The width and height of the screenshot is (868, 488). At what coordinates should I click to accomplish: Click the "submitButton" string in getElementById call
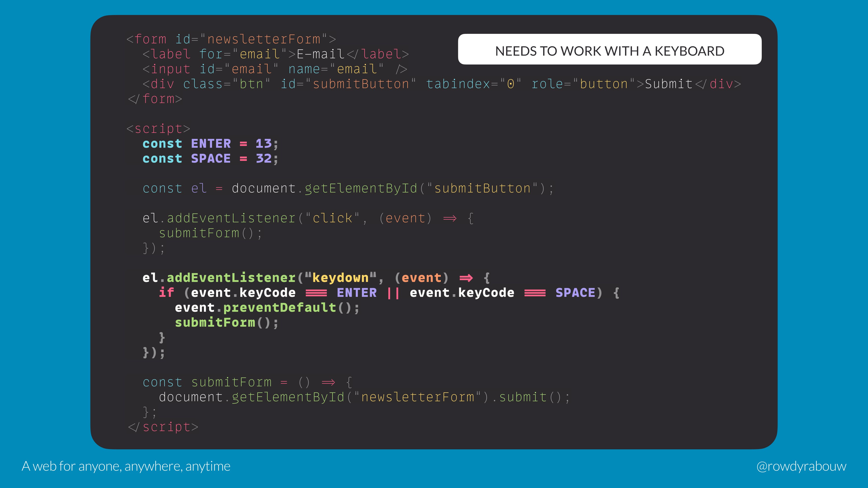[x=483, y=189]
